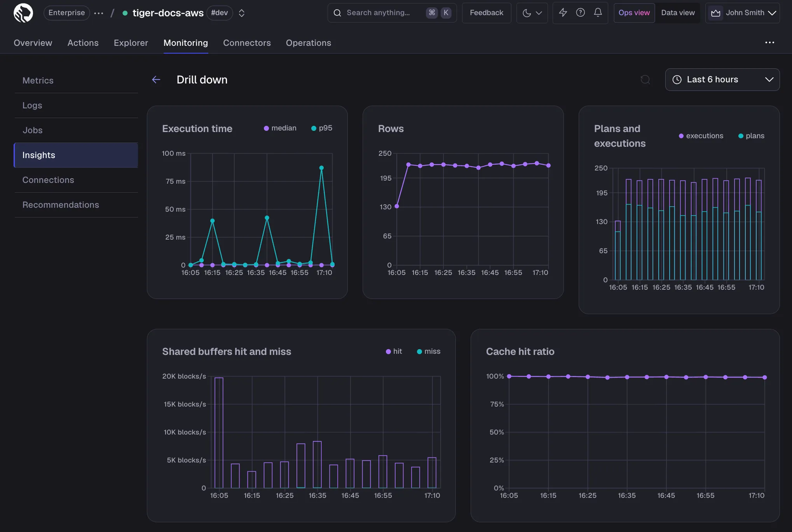Click the lightning bolt icon
This screenshot has height=532, width=792.
point(563,12)
